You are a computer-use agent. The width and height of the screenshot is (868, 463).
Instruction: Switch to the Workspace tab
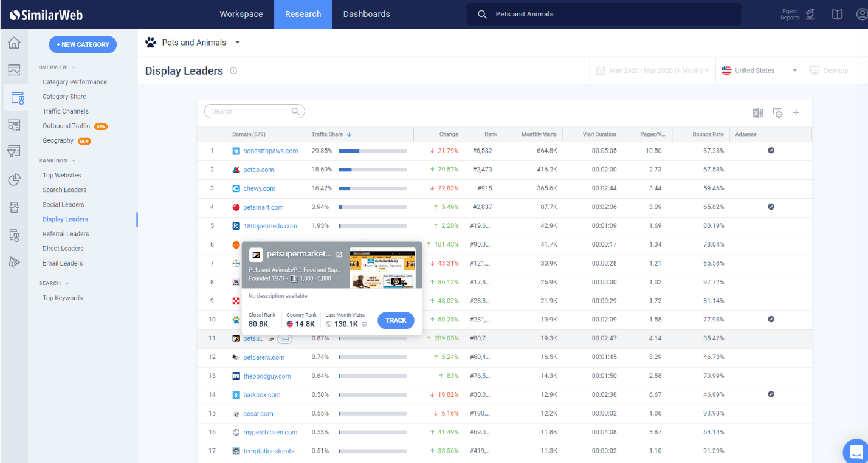[x=241, y=14]
